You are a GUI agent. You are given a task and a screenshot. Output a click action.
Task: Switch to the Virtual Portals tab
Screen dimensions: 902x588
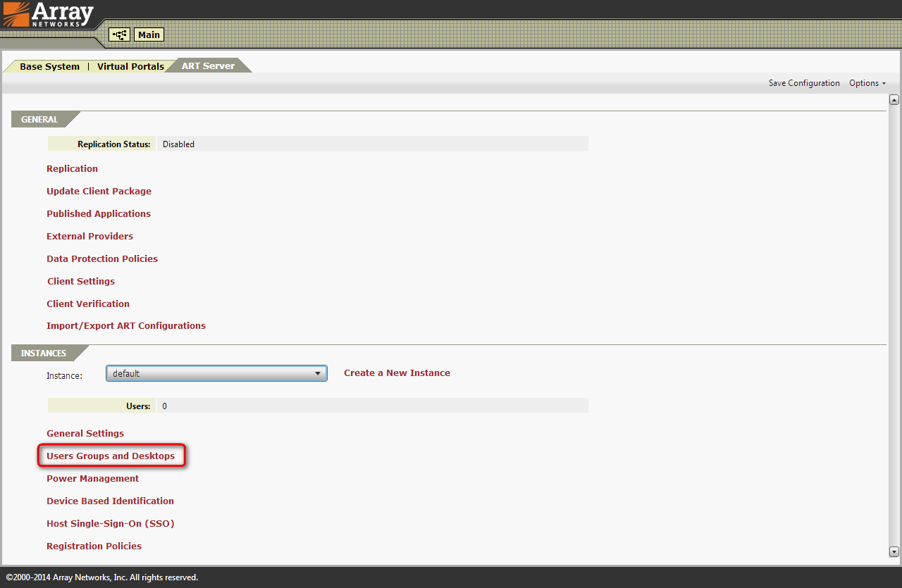pyautogui.click(x=130, y=66)
